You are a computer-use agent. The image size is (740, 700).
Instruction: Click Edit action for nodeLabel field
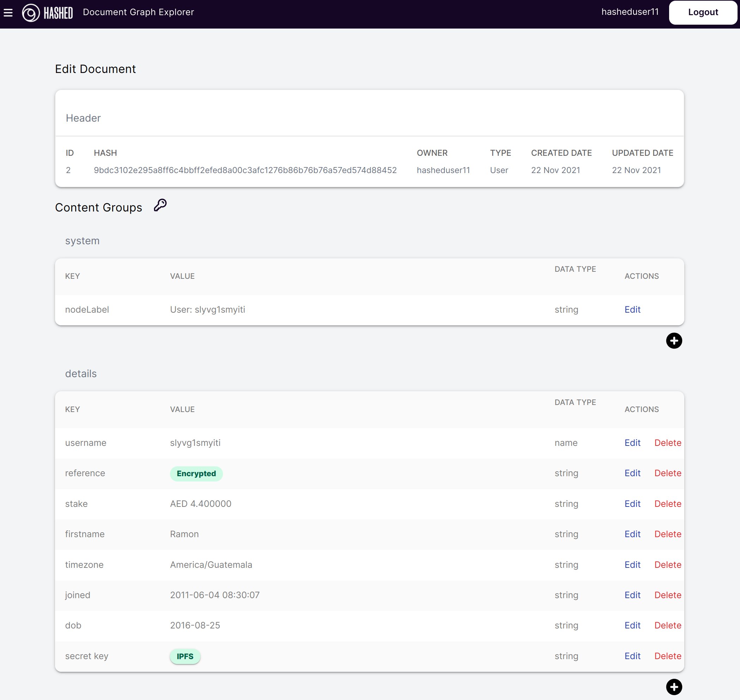coord(632,309)
